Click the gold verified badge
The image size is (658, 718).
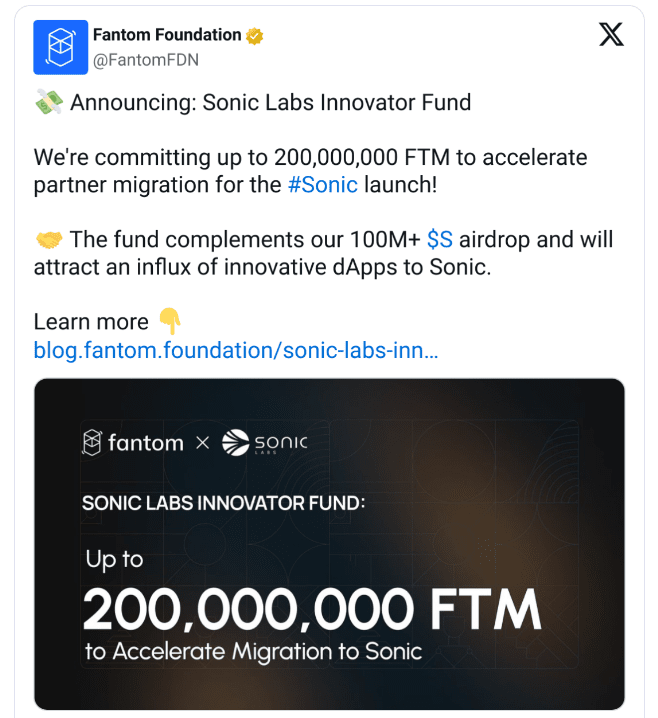[x=255, y=36]
